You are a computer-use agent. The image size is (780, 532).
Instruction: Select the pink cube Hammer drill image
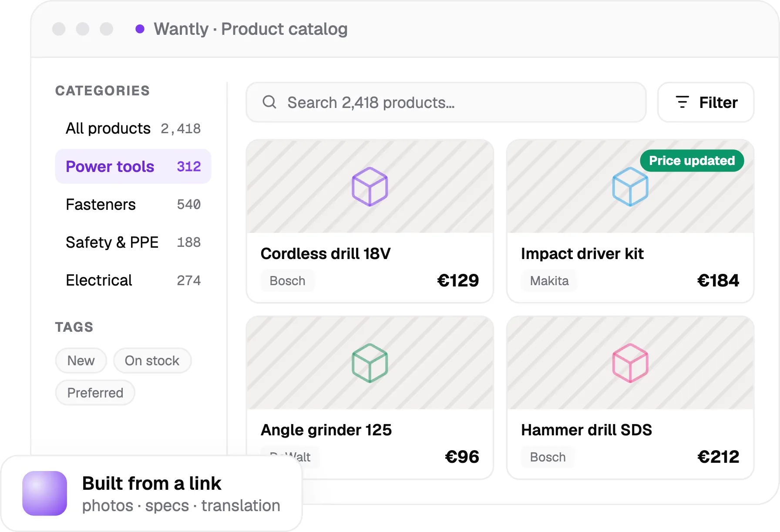(630, 363)
